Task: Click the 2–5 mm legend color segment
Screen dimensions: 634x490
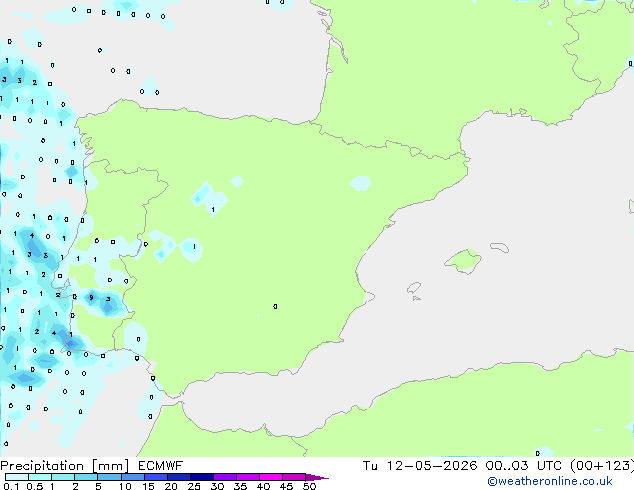Action: coord(86,477)
